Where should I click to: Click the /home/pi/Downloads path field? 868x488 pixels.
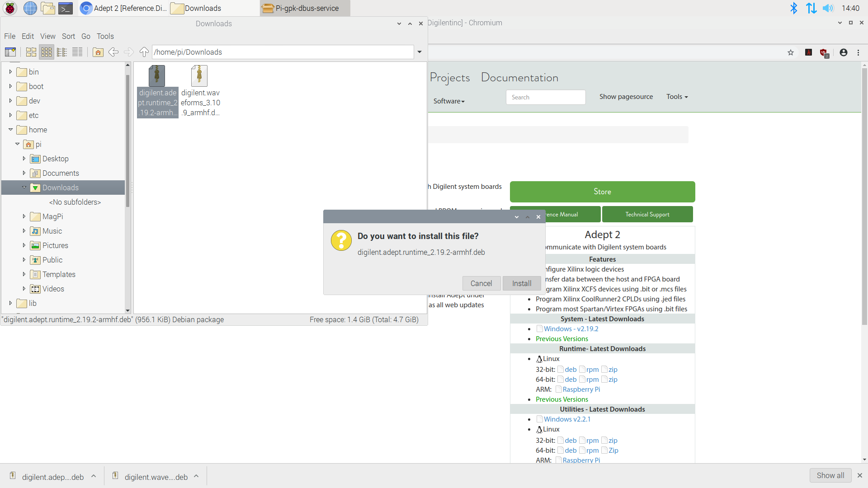click(283, 52)
